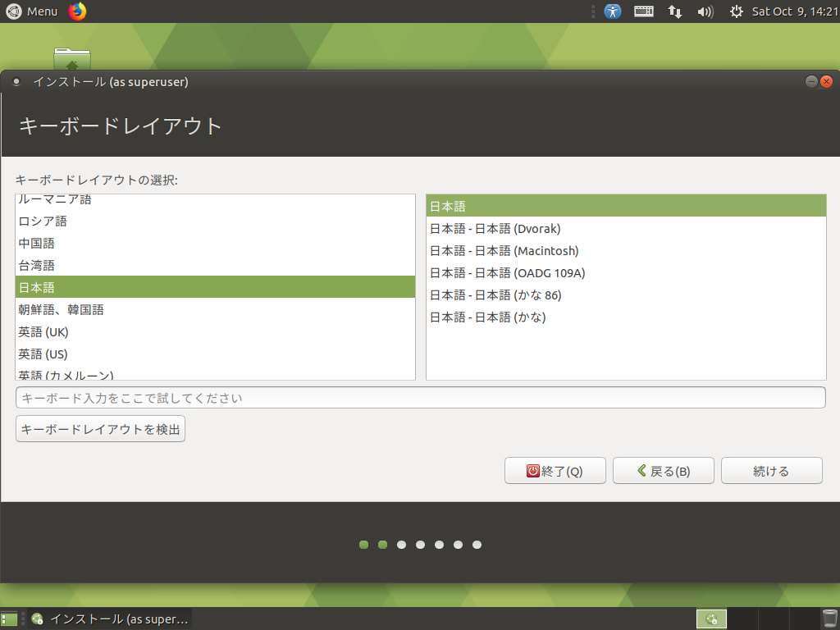840x630 pixels.
Task: Select ロシア語 keyboard layout
Action: click(x=216, y=221)
